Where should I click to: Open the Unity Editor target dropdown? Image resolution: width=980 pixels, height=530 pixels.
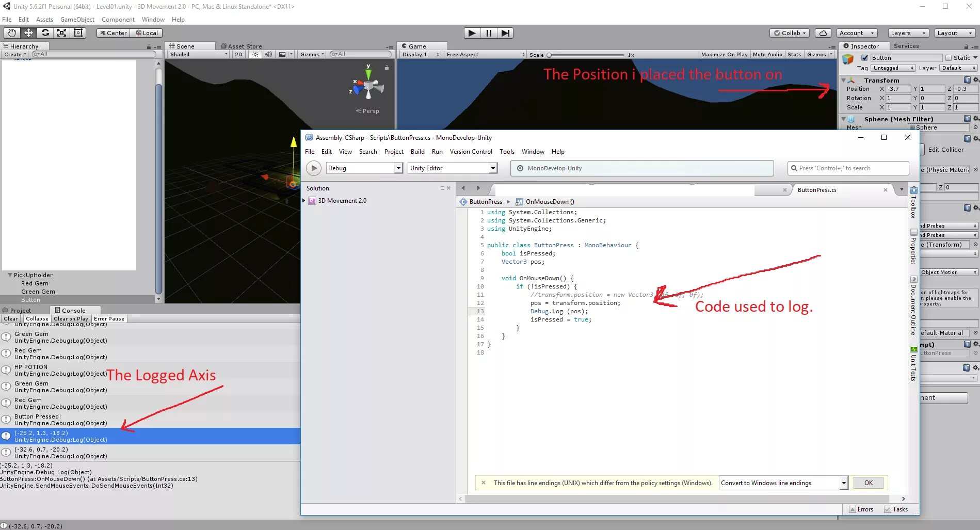click(453, 168)
